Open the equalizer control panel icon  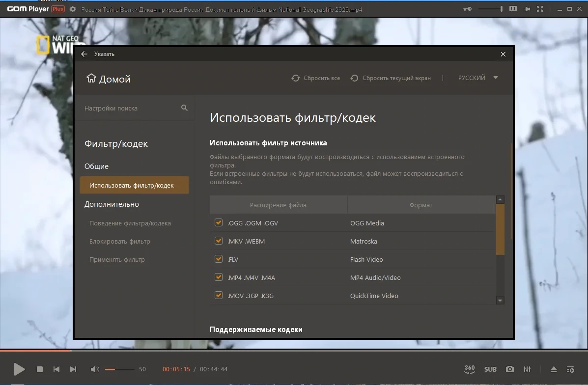tap(527, 369)
